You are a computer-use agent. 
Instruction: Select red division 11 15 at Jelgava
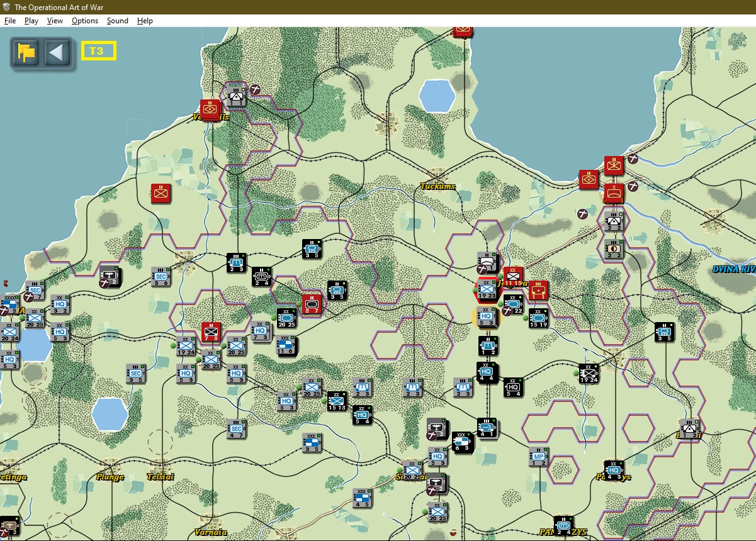[513, 276]
